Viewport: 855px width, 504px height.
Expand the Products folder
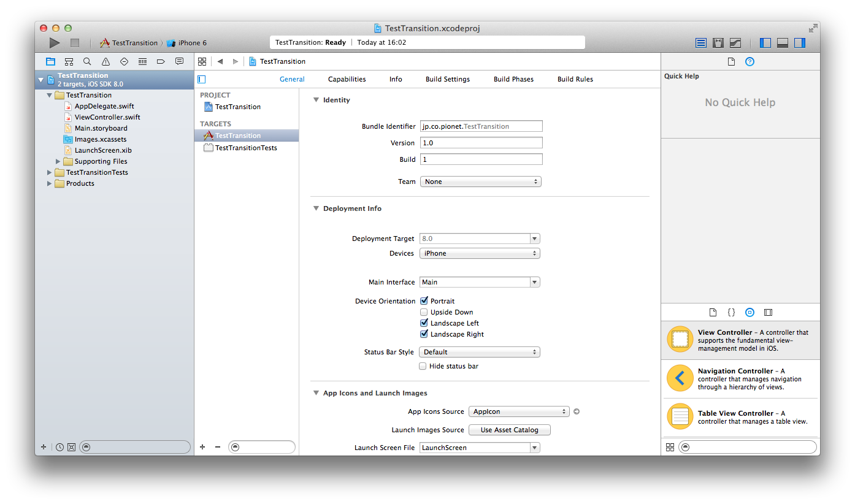(x=50, y=183)
